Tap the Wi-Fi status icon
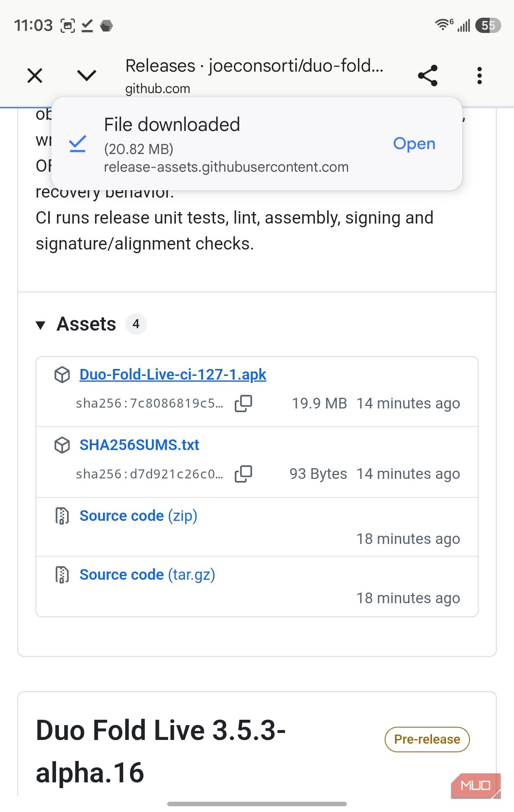Image resolution: width=514 pixels, height=812 pixels. pos(444,25)
